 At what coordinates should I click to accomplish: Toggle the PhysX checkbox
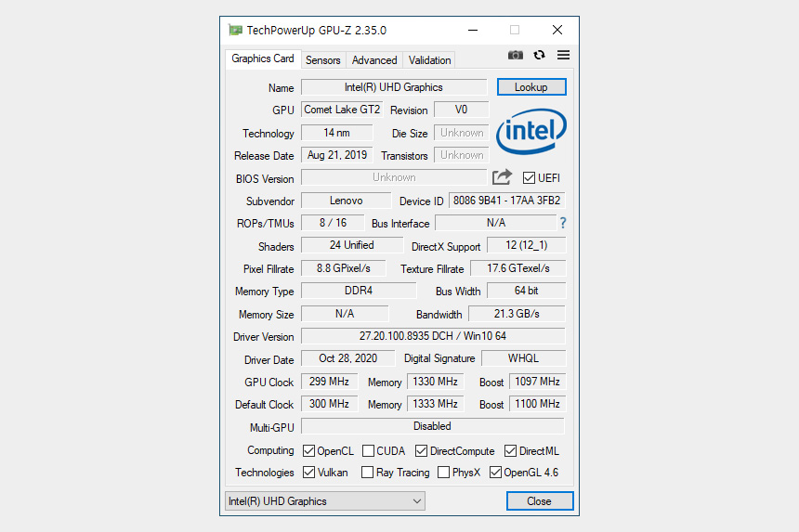[443, 473]
